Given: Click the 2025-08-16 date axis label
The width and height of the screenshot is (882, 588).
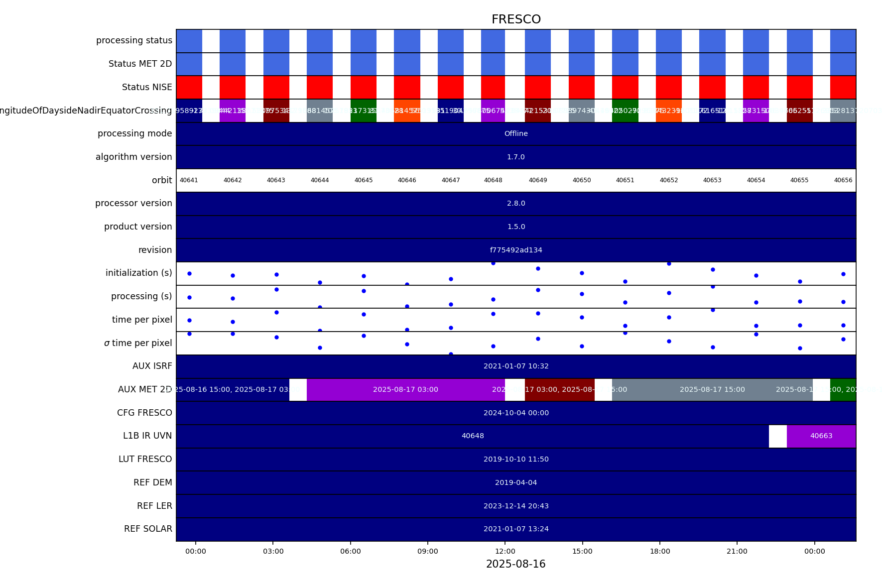Looking at the screenshot, I should point(516,564).
